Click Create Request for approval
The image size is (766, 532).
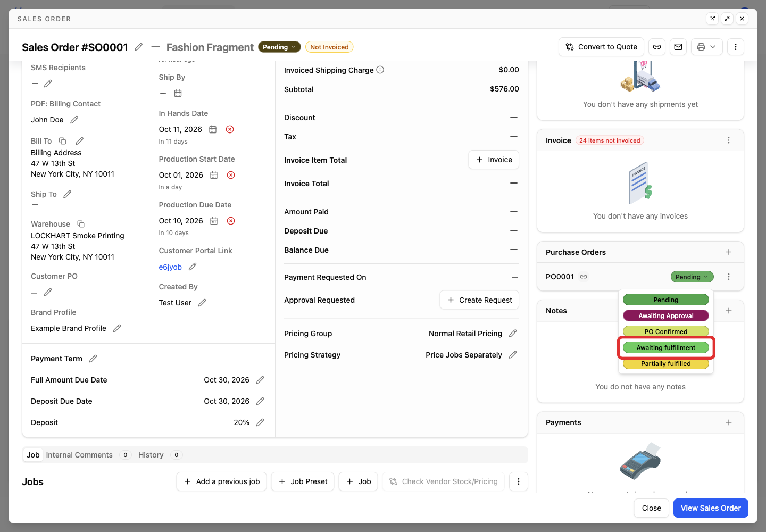pyautogui.click(x=479, y=300)
